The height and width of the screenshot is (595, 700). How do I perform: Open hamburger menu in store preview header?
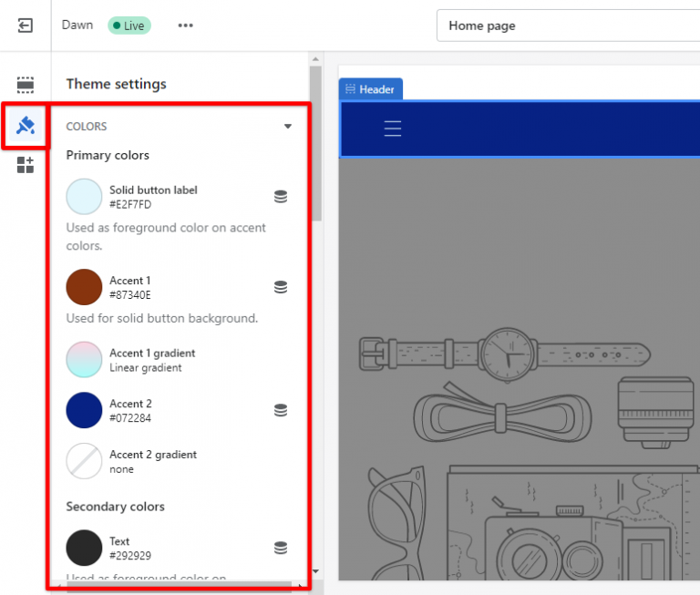click(393, 129)
